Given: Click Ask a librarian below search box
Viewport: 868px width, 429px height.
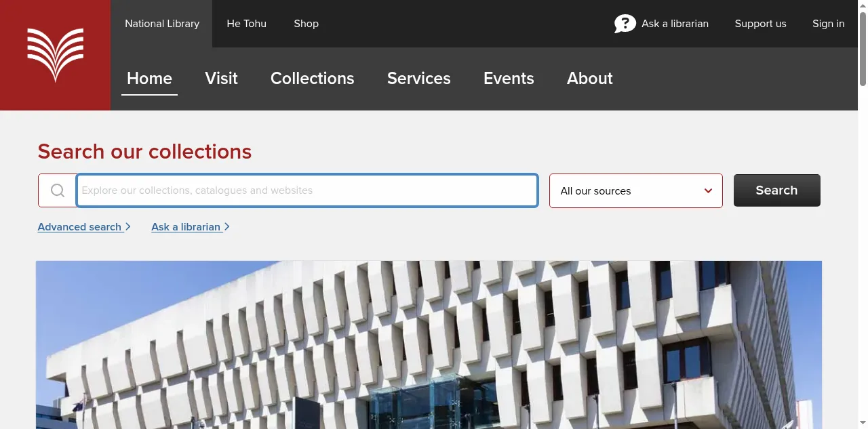Looking at the screenshot, I should (x=191, y=227).
